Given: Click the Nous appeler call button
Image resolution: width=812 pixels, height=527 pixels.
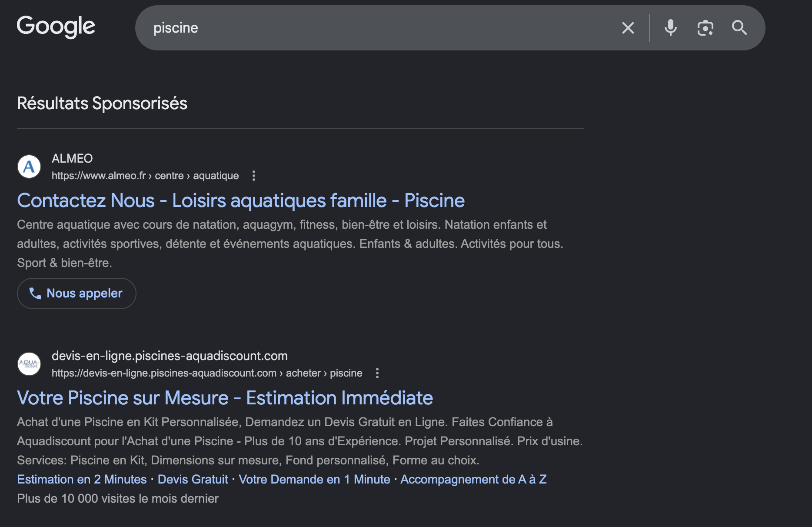Looking at the screenshot, I should coord(77,294).
